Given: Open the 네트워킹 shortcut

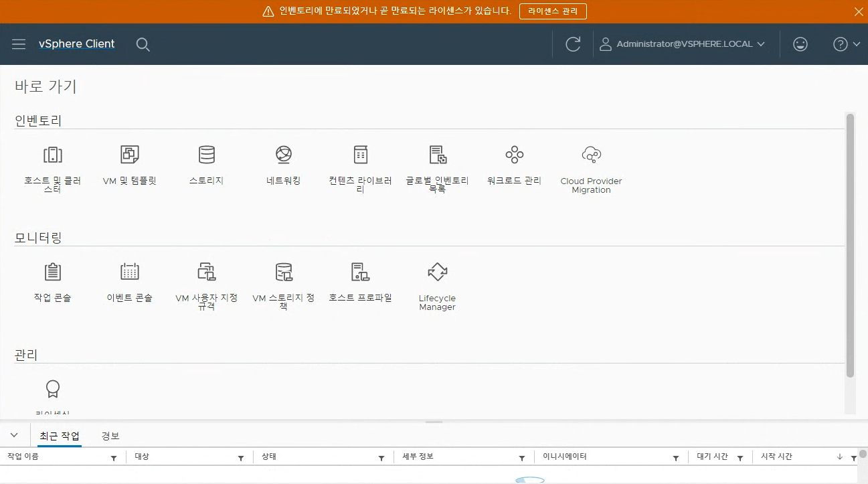Looking at the screenshot, I should point(284,165).
